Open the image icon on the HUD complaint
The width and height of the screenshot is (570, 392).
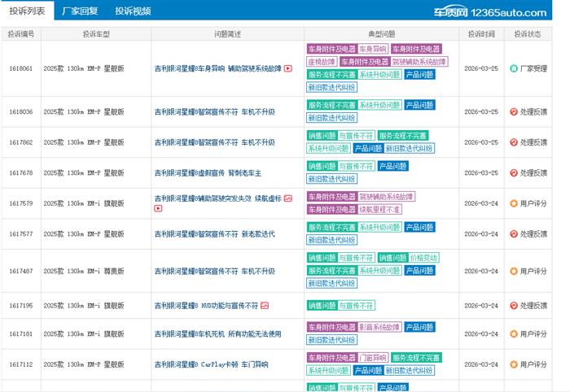pos(265,306)
